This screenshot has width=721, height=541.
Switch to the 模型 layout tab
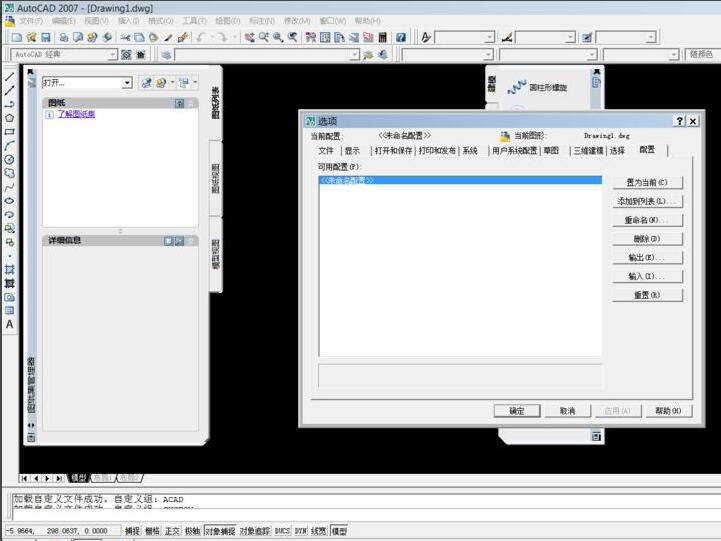(x=79, y=478)
